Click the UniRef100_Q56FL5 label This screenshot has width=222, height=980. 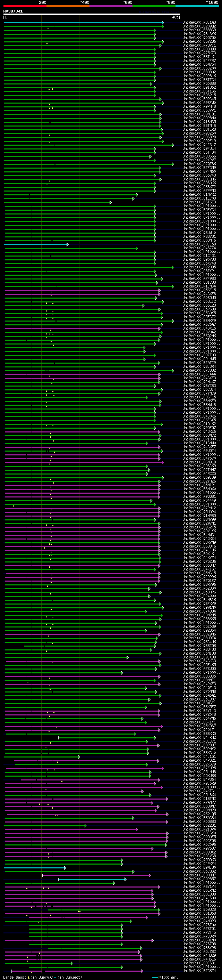pos(199,290)
